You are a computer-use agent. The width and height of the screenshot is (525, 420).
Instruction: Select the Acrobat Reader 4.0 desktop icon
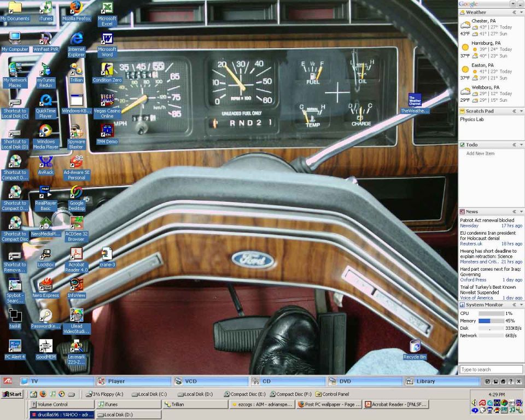point(77,260)
